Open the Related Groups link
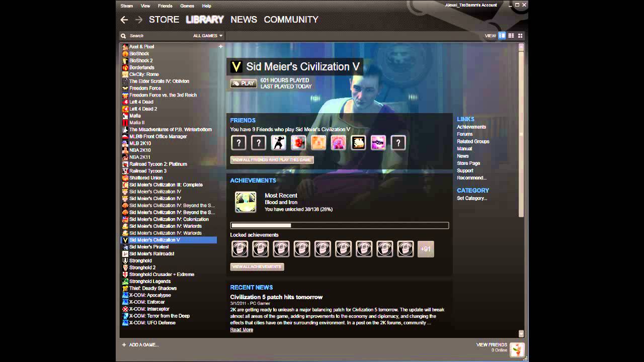Image resolution: width=644 pixels, height=362 pixels. [473, 142]
